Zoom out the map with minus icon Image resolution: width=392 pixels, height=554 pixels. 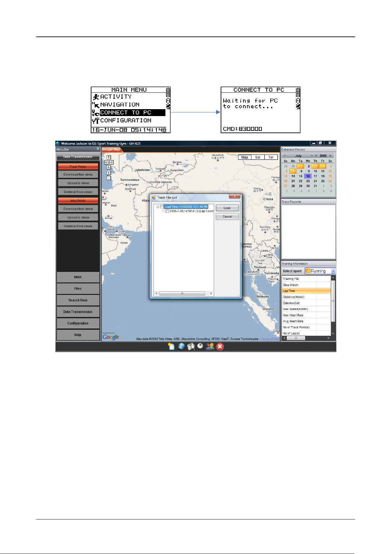(x=109, y=178)
